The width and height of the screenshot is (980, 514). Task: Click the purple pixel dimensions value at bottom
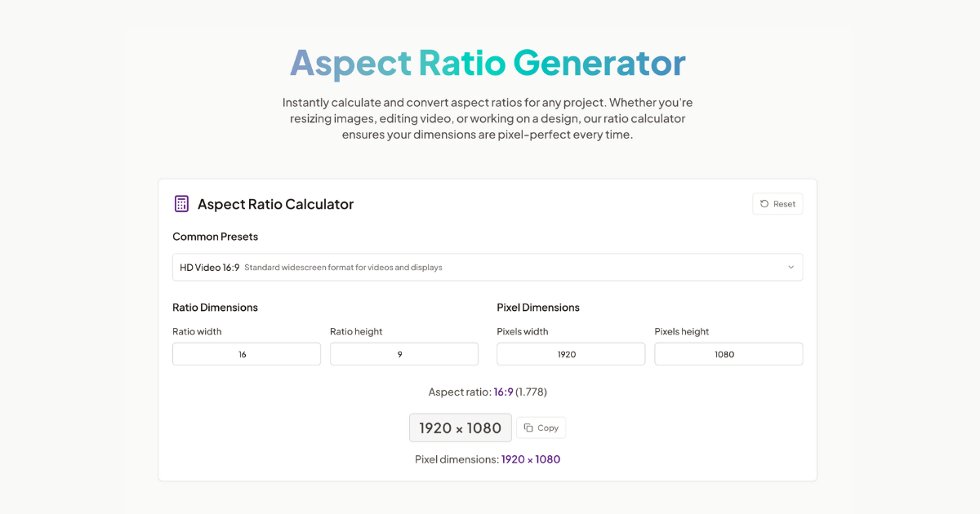[530, 459]
